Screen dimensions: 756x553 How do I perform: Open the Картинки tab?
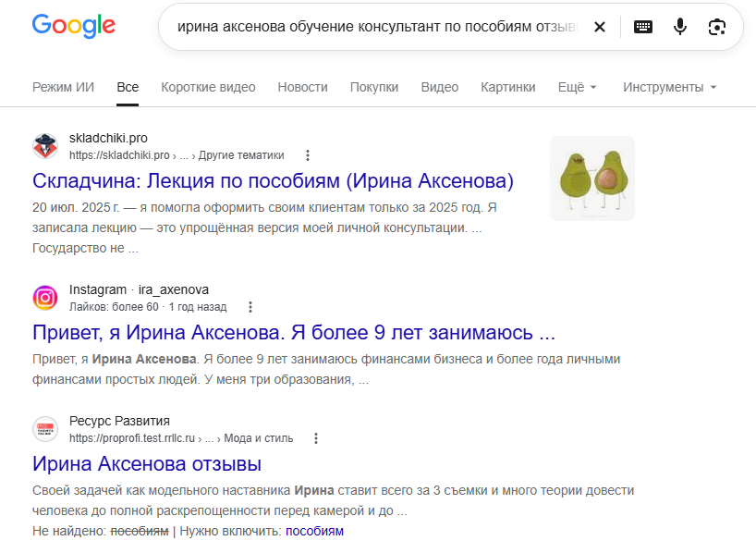click(507, 87)
